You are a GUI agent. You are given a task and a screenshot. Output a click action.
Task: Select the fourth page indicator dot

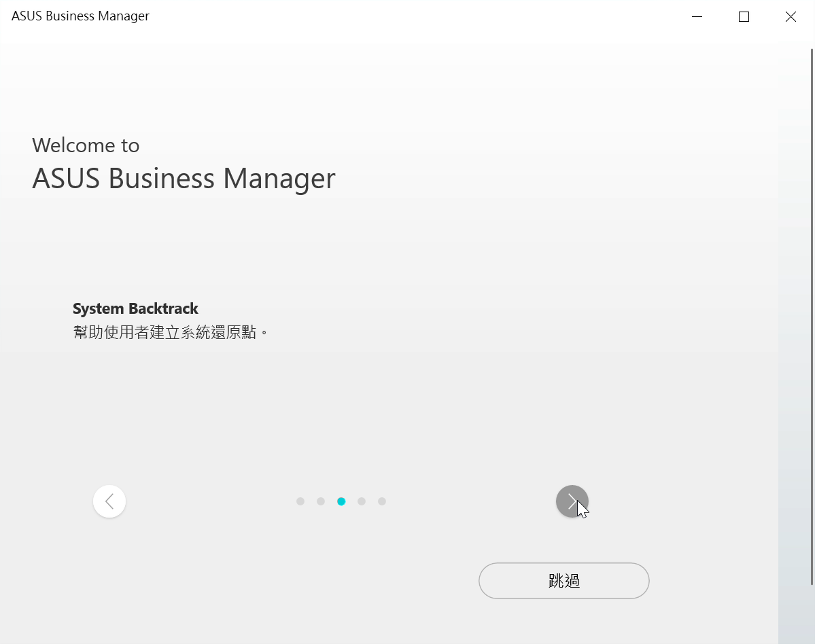tap(362, 501)
